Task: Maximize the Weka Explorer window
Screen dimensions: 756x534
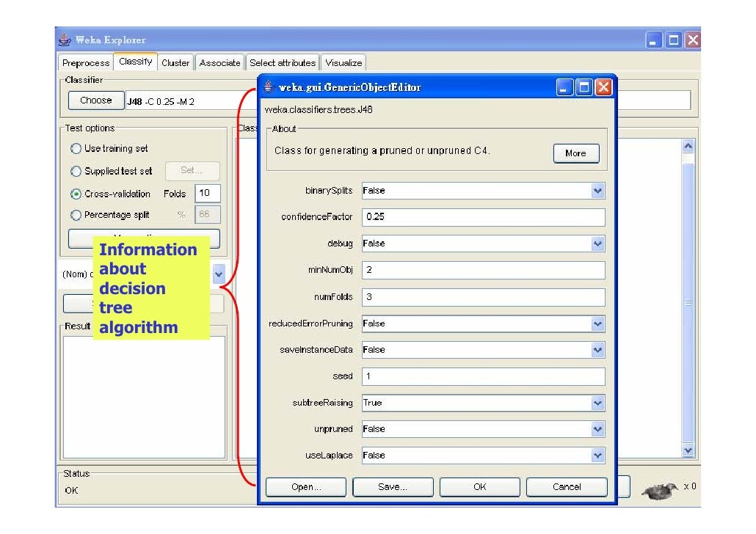Action: [674, 40]
